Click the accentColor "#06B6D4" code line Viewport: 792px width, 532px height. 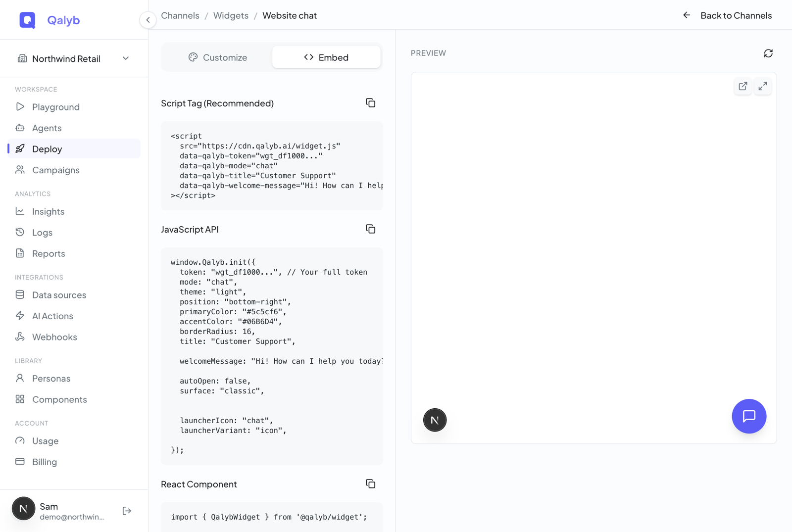pos(231,322)
